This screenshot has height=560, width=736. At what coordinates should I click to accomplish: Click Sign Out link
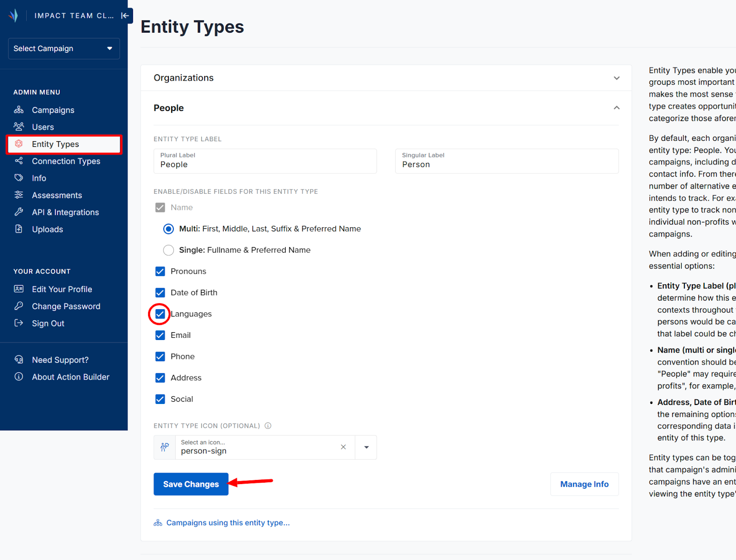click(x=48, y=323)
